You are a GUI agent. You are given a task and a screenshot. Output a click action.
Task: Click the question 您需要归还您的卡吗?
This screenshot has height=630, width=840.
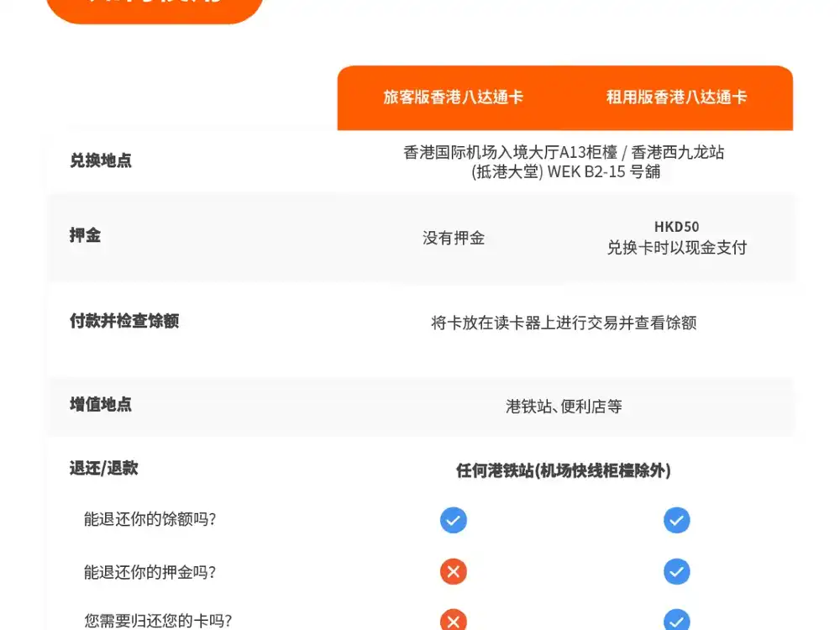158,621
